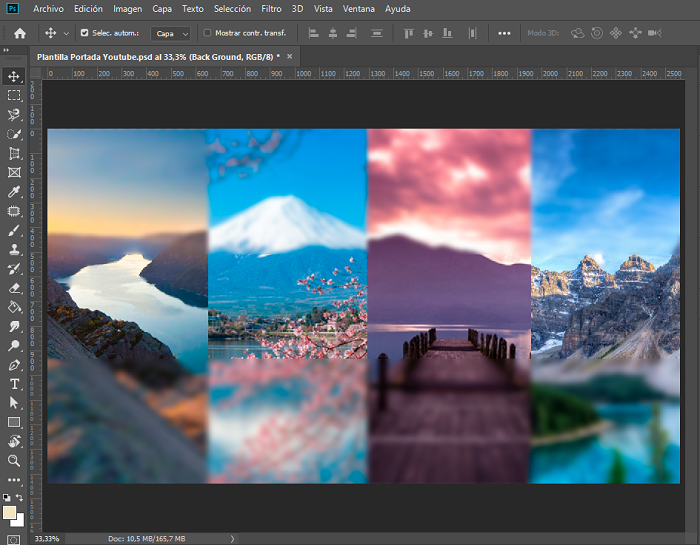Open the Filtro menu

[x=271, y=9]
